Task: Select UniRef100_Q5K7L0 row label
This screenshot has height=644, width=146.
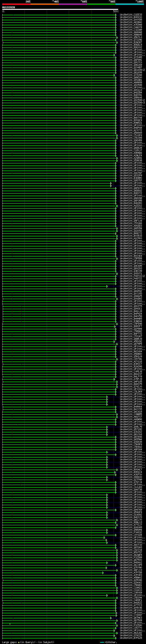Action: coord(131,37)
